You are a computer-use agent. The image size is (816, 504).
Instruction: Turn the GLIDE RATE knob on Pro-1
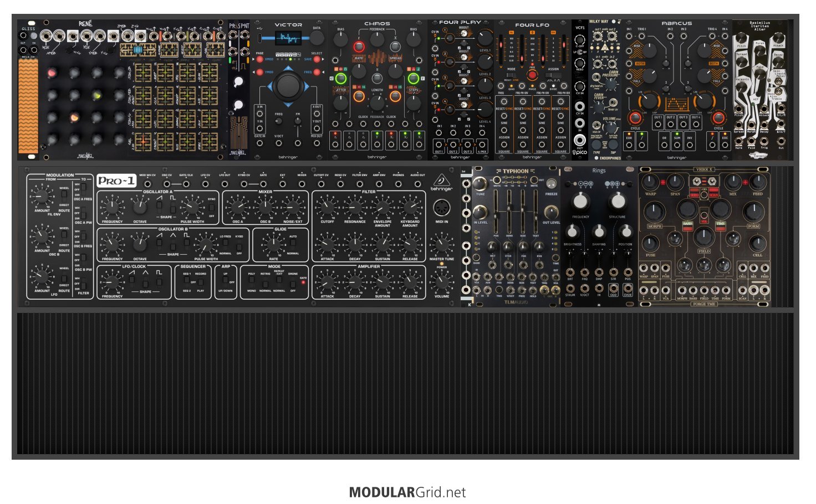[x=274, y=245]
